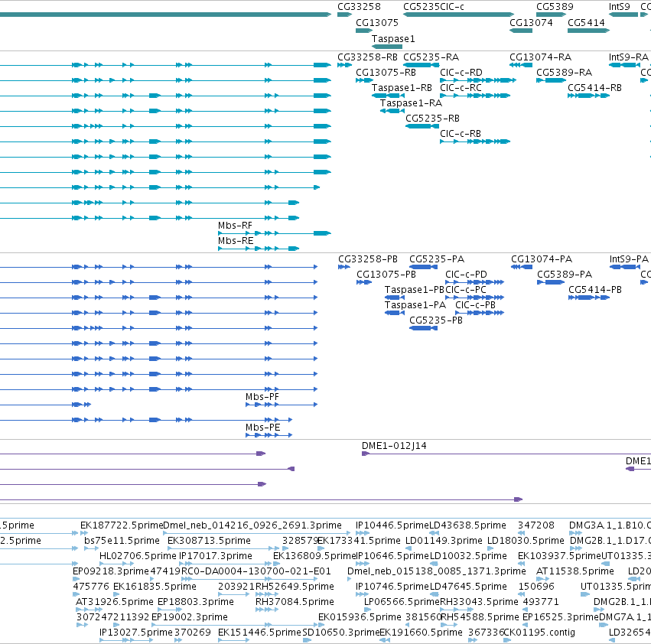Select EST label AT31926.5prime

pyautogui.click(x=115, y=603)
